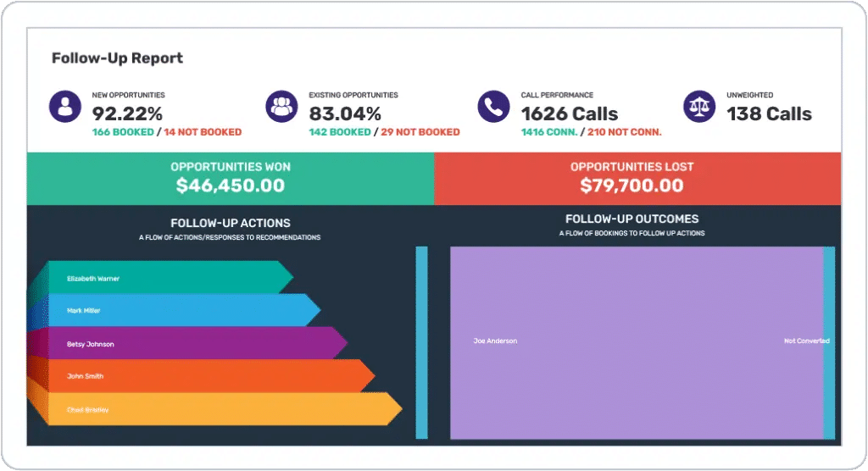Click the 1416 Conn. calls text
Viewport: 868px width, 471px height.
pos(549,132)
